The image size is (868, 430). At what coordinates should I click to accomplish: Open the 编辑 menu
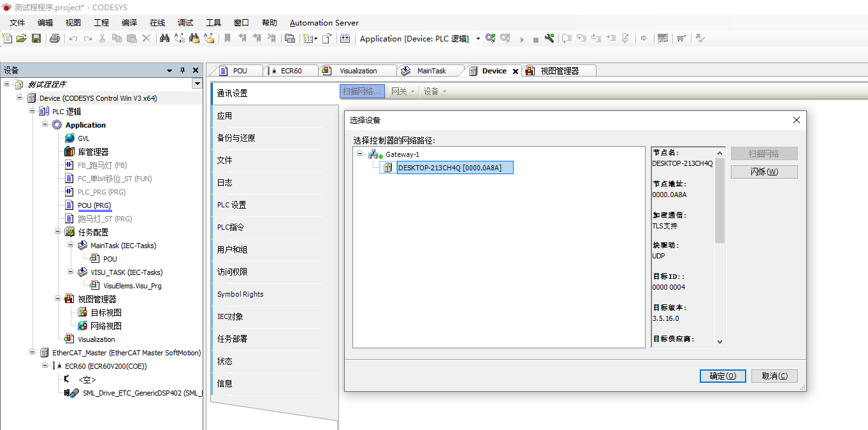(45, 22)
